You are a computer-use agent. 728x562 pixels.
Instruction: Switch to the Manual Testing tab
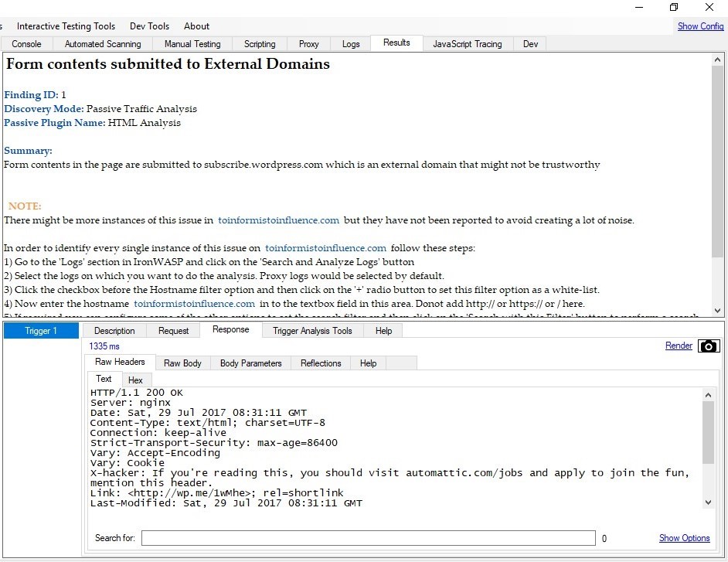pyautogui.click(x=192, y=44)
